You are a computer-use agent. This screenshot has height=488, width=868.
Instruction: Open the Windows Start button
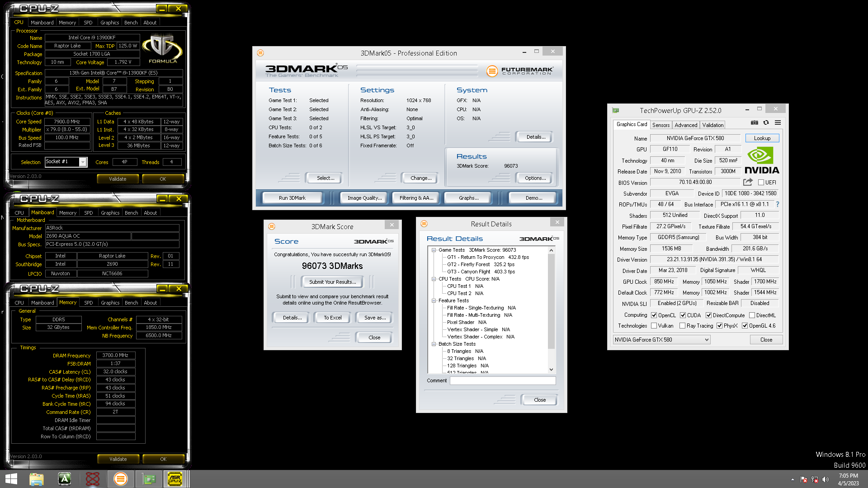11,479
